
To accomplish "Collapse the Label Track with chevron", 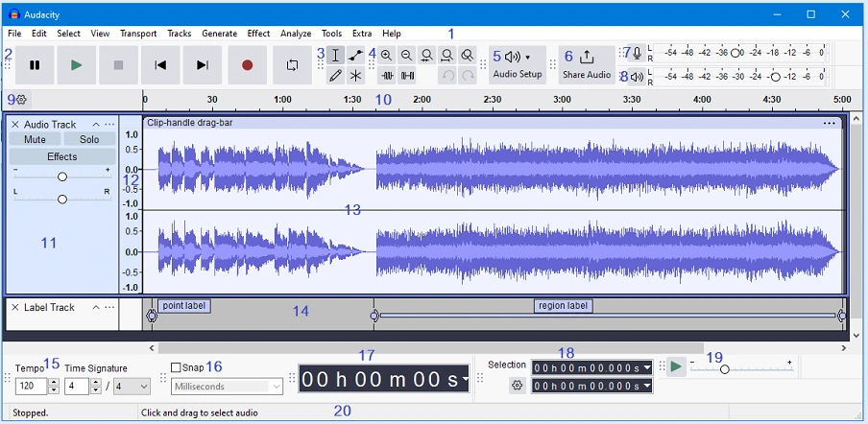I will click(x=96, y=307).
